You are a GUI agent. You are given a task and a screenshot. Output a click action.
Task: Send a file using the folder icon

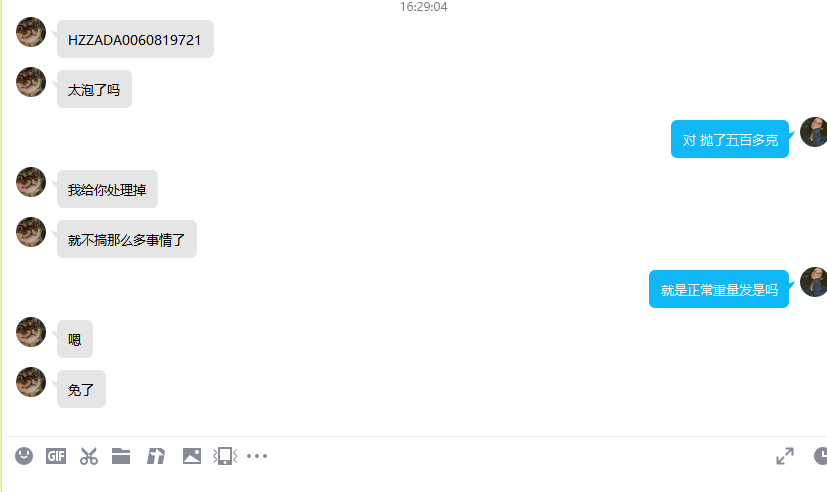tap(121, 456)
